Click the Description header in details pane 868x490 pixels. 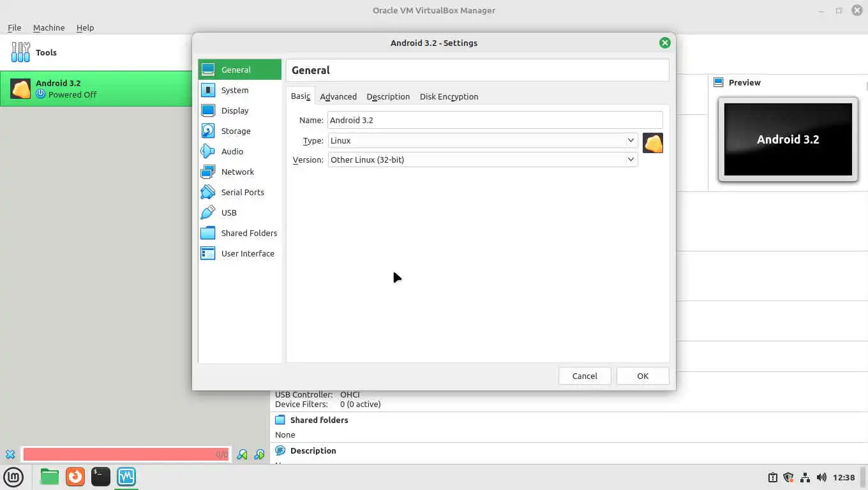click(313, 450)
